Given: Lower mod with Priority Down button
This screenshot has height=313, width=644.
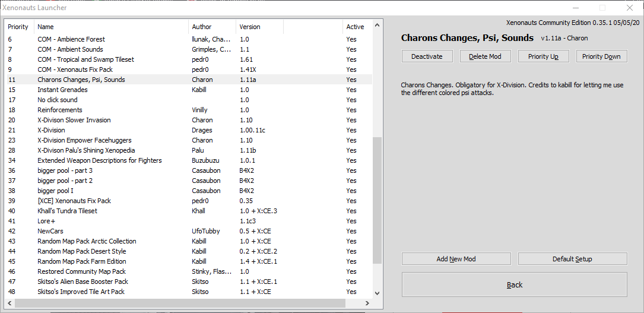Looking at the screenshot, I should (x=602, y=56).
